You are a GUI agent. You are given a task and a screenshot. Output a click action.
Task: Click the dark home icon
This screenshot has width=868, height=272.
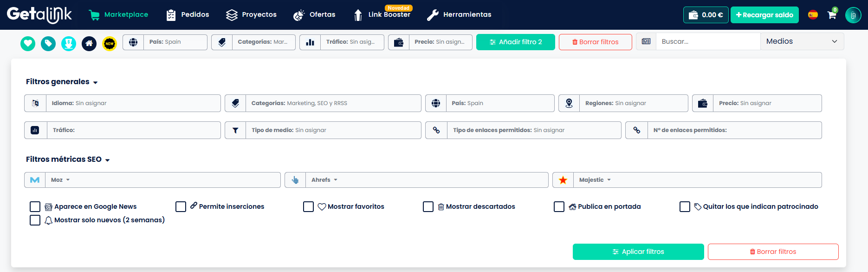pyautogui.click(x=89, y=44)
